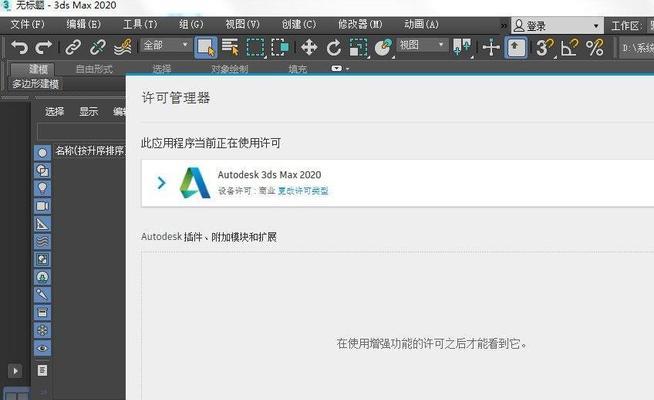The height and width of the screenshot is (400, 654).
Task: Activate the Select and Rotate tool
Action: [x=334, y=47]
